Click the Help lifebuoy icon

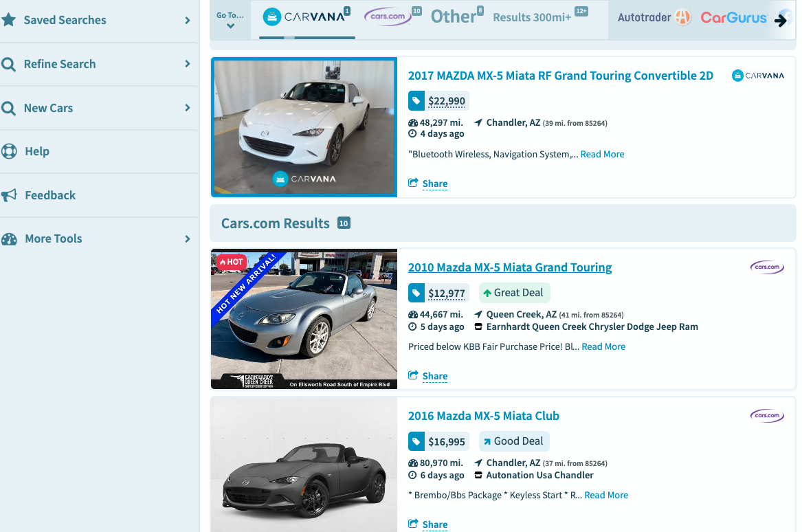click(9, 151)
